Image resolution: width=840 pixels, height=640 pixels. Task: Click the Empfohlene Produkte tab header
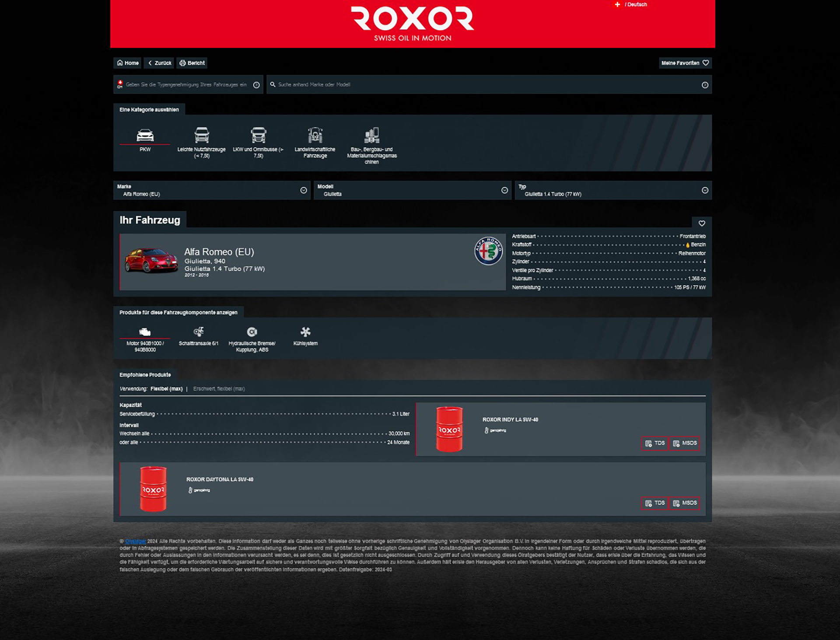pos(145,374)
